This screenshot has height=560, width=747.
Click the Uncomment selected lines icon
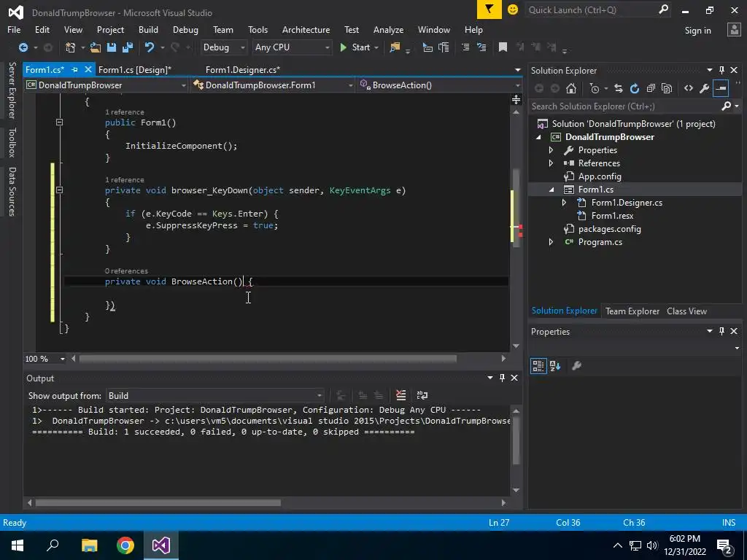coord(481,47)
